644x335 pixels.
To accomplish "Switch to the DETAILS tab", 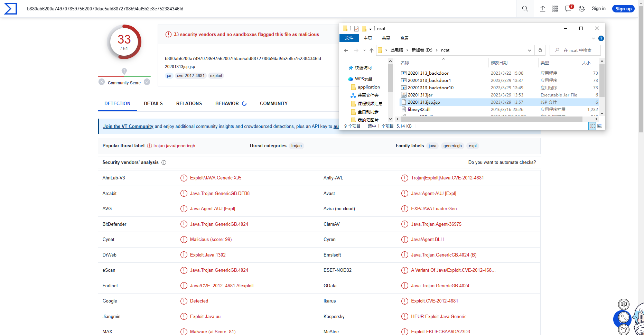I will click(x=153, y=103).
